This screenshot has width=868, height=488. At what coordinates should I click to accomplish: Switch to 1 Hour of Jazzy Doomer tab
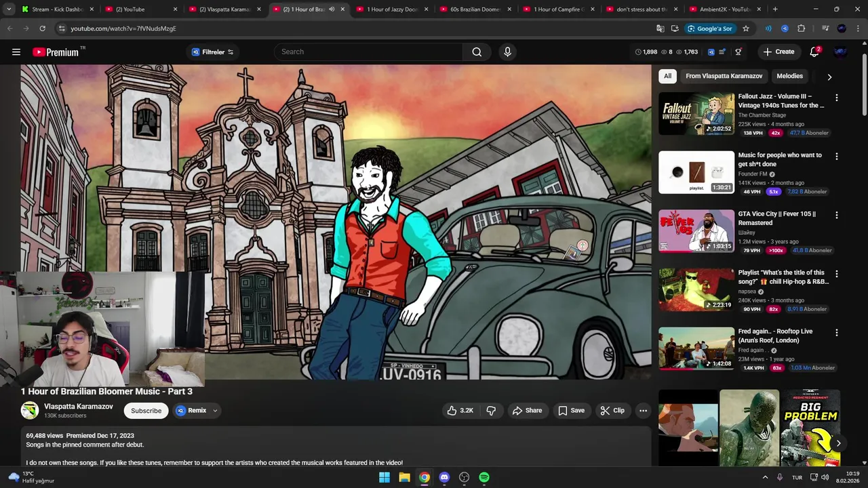click(392, 9)
